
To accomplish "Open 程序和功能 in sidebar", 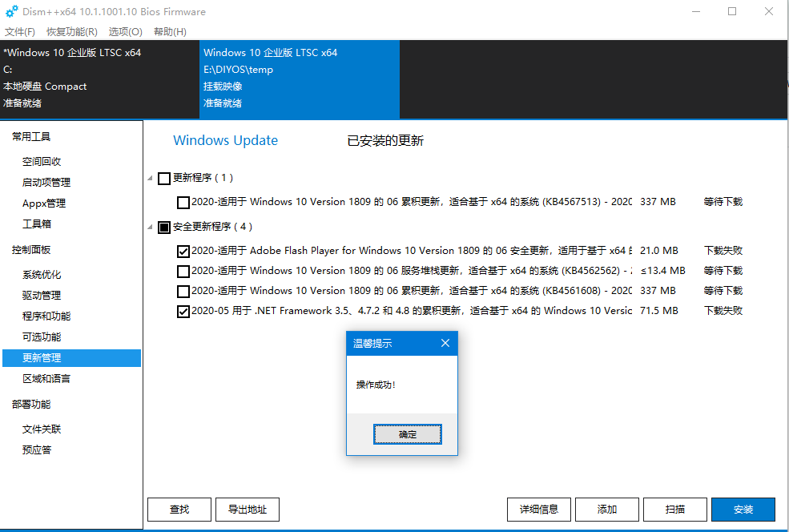I will 46,316.
